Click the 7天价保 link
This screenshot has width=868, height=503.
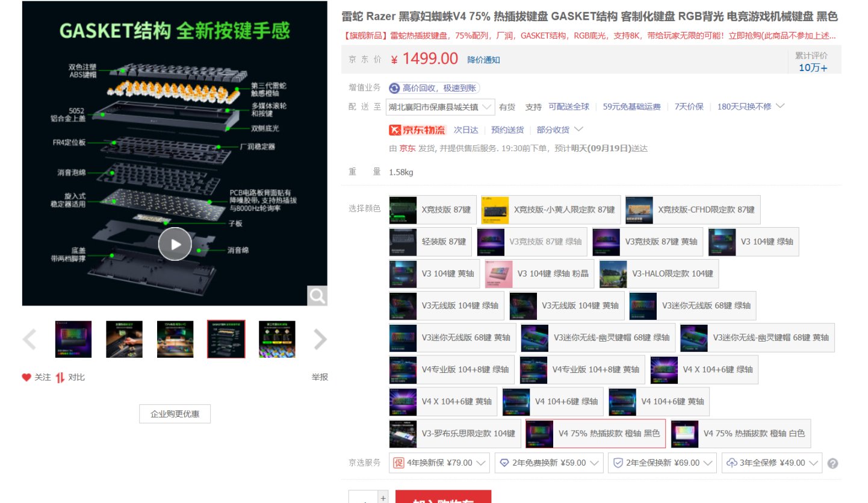(x=689, y=107)
